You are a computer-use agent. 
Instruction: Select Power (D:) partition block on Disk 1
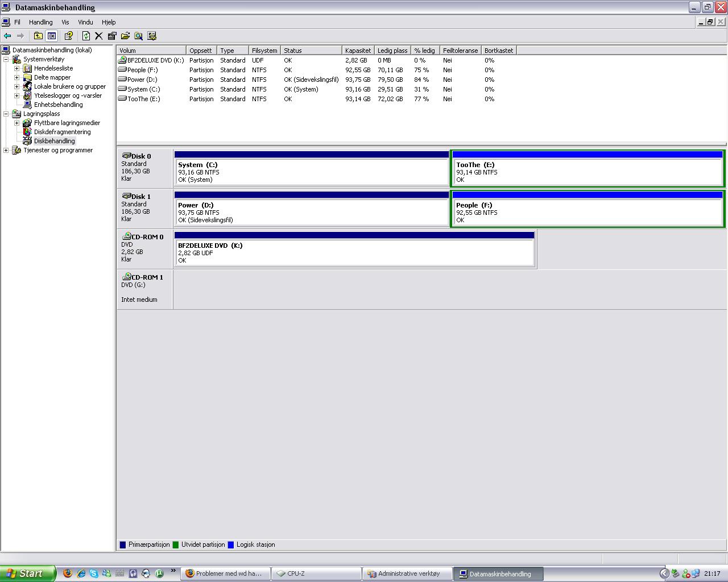[x=312, y=209]
